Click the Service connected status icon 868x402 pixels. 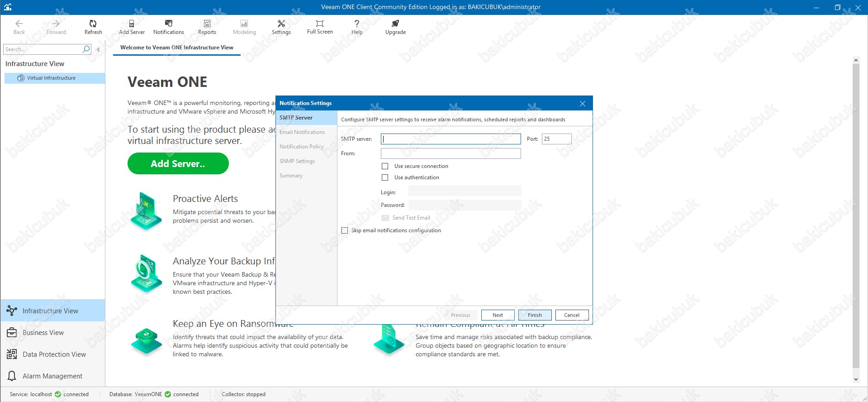(58, 394)
